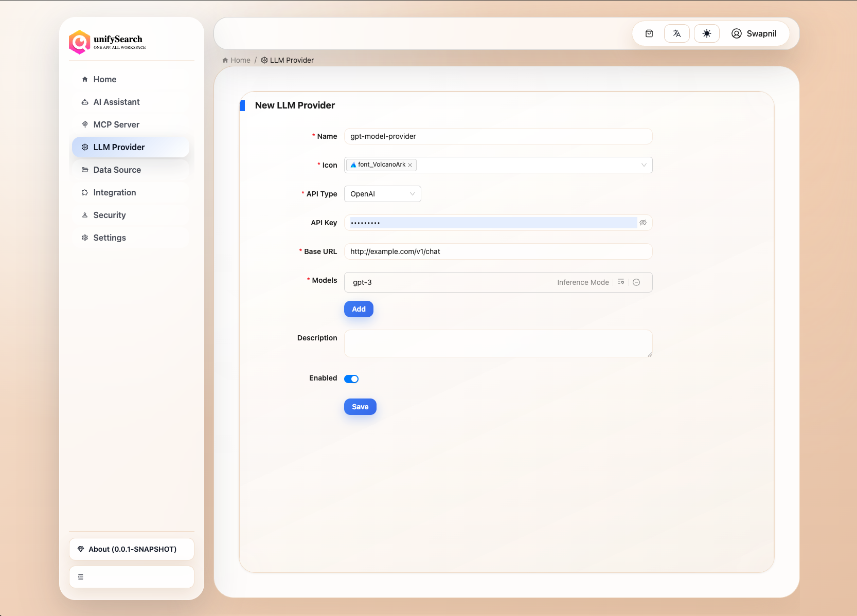The image size is (857, 616).
Task: Collapse the sidebar using bottom menu icon
Action: pos(81,577)
